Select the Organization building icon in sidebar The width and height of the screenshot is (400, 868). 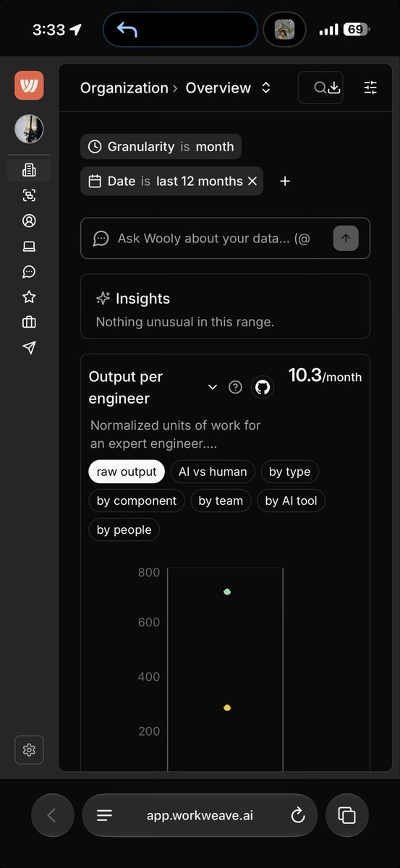pyautogui.click(x=29, y=170)
